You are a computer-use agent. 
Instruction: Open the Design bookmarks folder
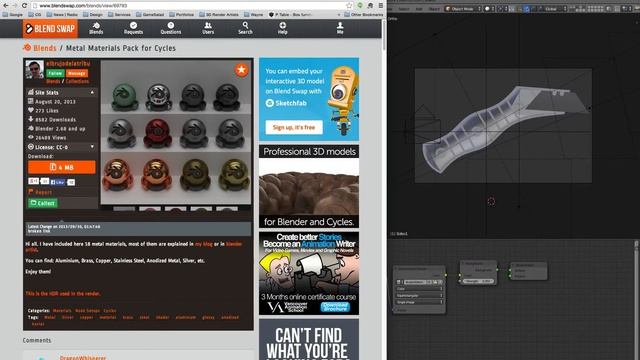[x=93, y=14]
